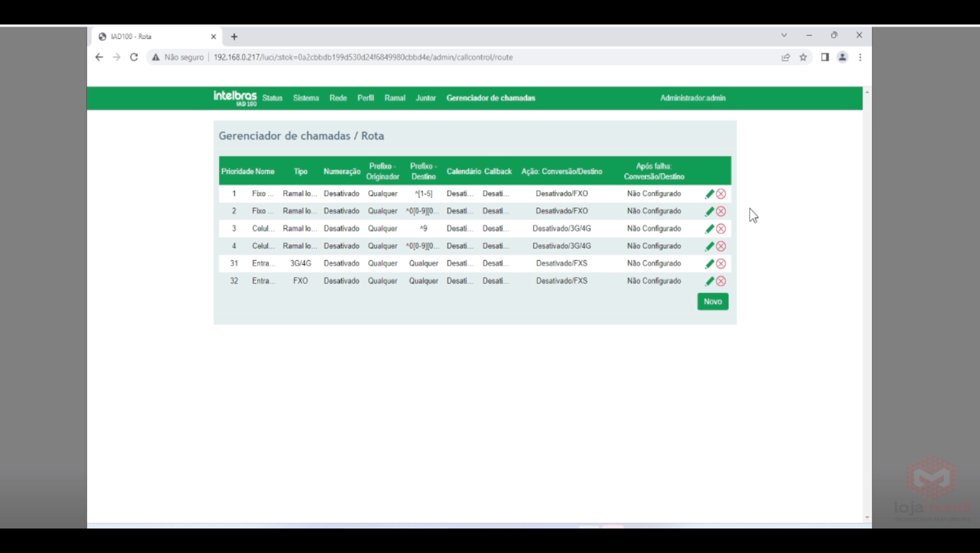980x553 pixels.
Task: Delete route with priority 2
Action: click(721, 211)
